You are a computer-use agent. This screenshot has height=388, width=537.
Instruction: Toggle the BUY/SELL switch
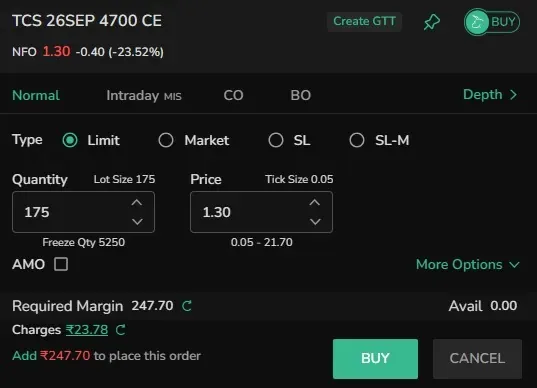(x=492, y=22)
